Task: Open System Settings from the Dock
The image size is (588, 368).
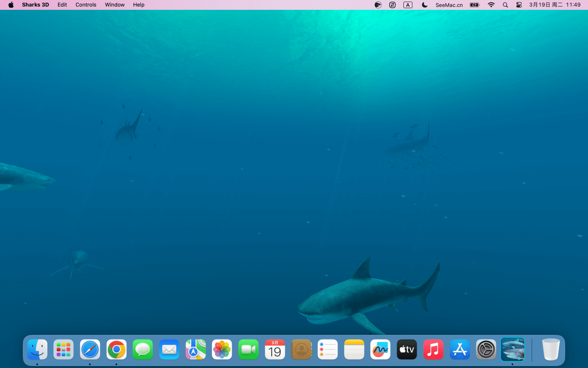Action: click(x=486, y=350)
